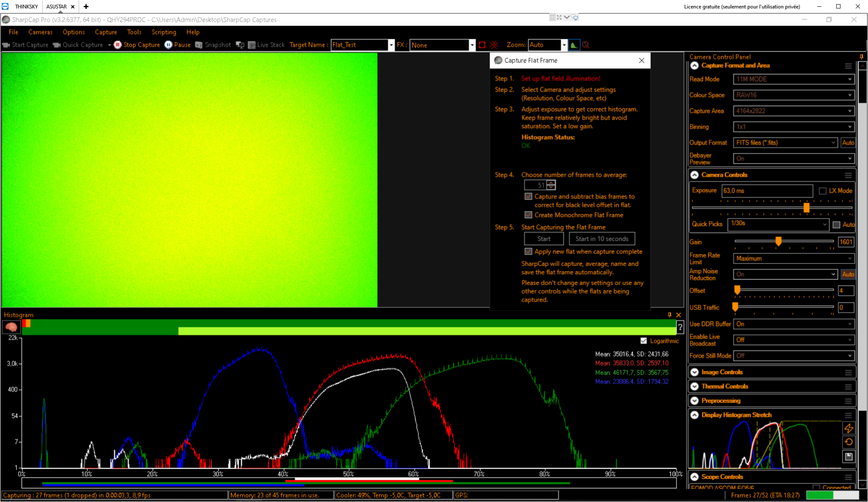This screenshot has width=868, height=502.
Task: Click the Exposure slider handle
Action: coord(806,208)
